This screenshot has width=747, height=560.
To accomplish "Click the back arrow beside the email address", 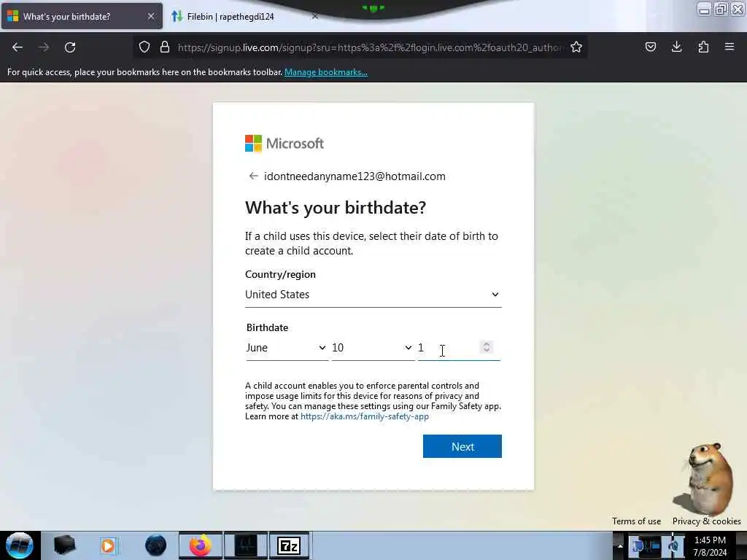I will click(253, 176).
